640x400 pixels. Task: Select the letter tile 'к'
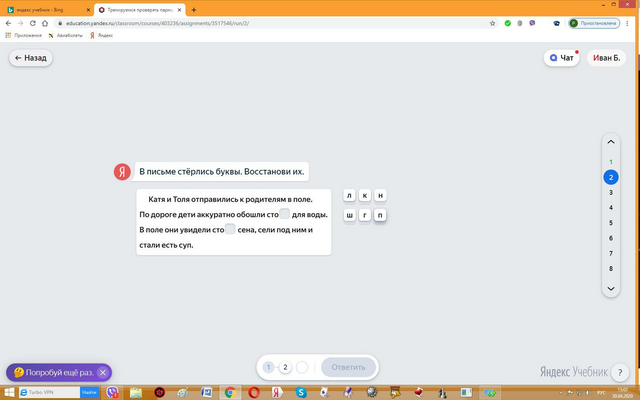point(364,196)
